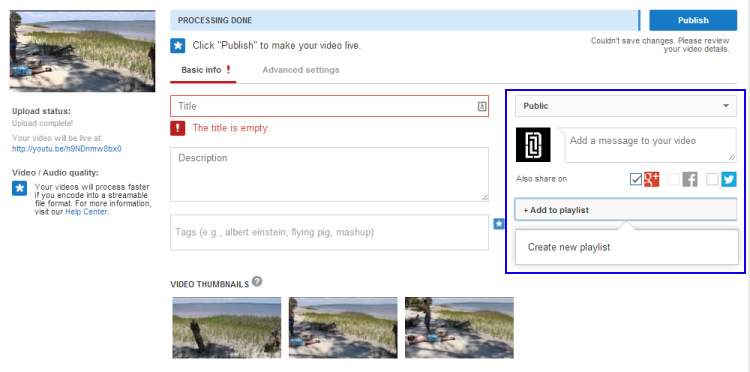The width and height of the screenshot is (750, 372).
Task: Choose the third video thumbnail
Action: pos(459,328)
